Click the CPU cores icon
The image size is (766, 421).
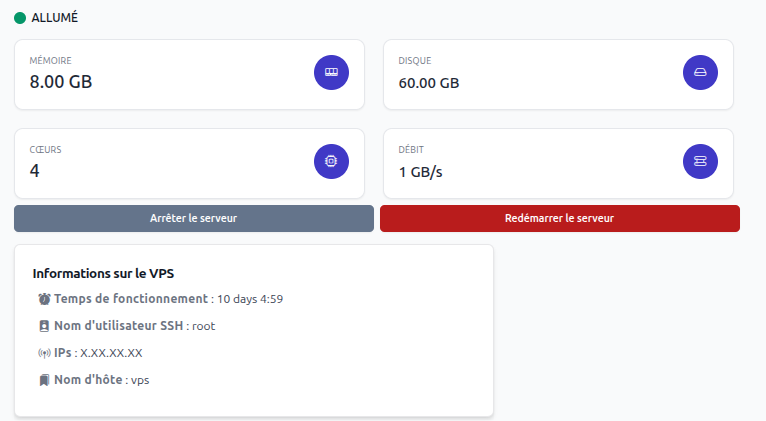(x=331, y=162)
